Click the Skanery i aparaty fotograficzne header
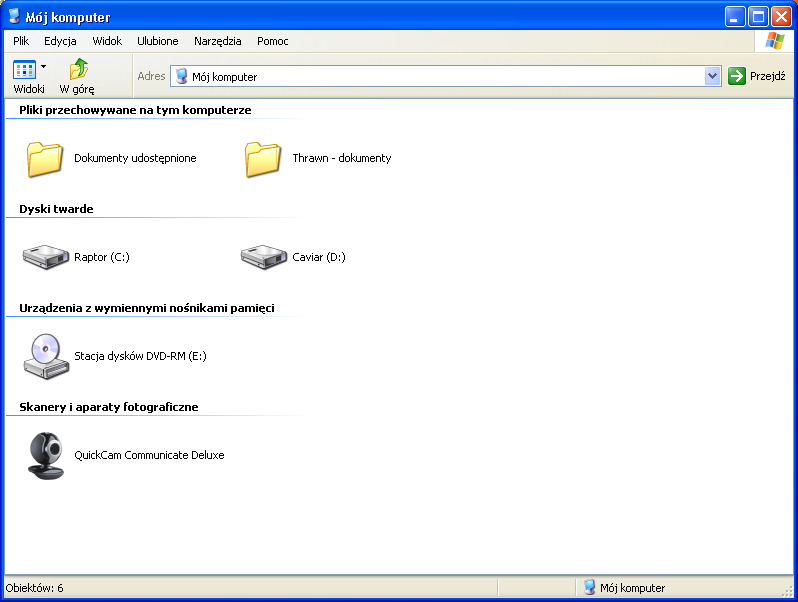Viewport: 798px width, 602px height. (x=108, y=407)
